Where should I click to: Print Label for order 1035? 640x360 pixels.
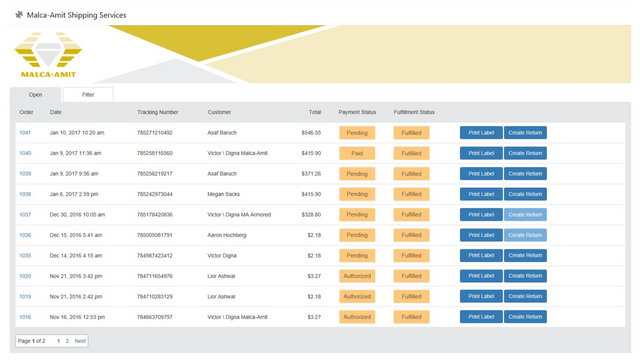click(x=481, y=256)
